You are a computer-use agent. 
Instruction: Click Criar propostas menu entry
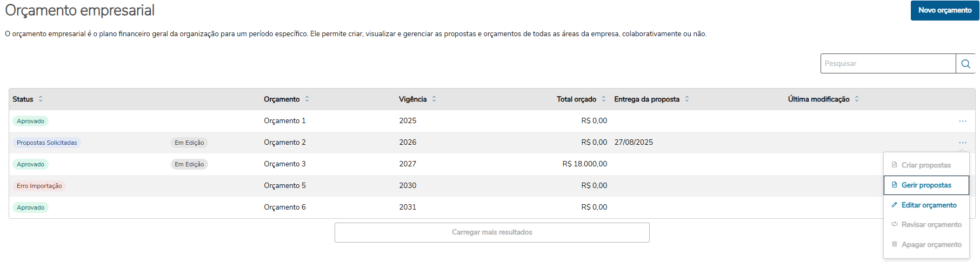click(926, 165)
